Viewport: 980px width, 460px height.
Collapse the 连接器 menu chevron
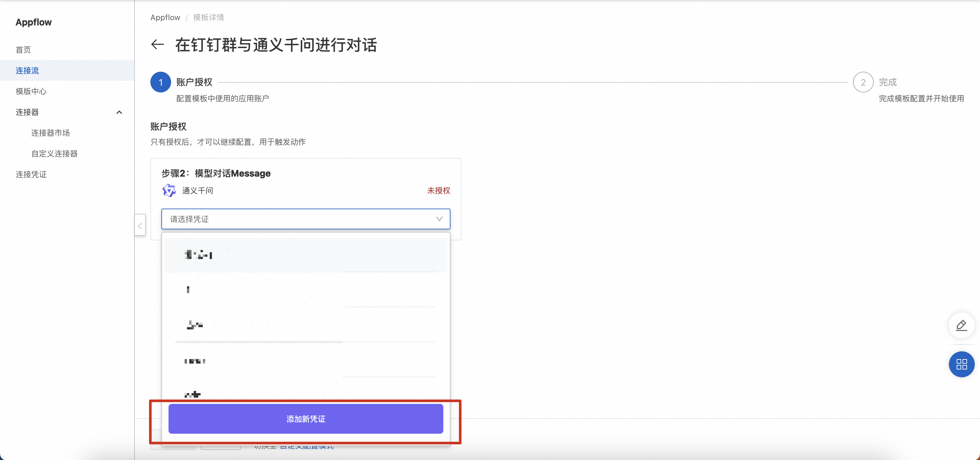click(119, 112)
